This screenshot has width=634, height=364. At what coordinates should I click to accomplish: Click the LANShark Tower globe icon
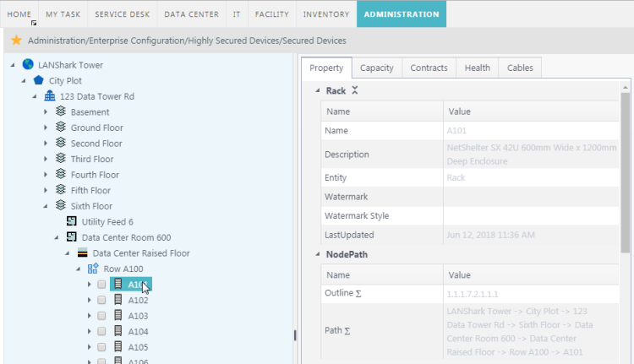(28, 64)
